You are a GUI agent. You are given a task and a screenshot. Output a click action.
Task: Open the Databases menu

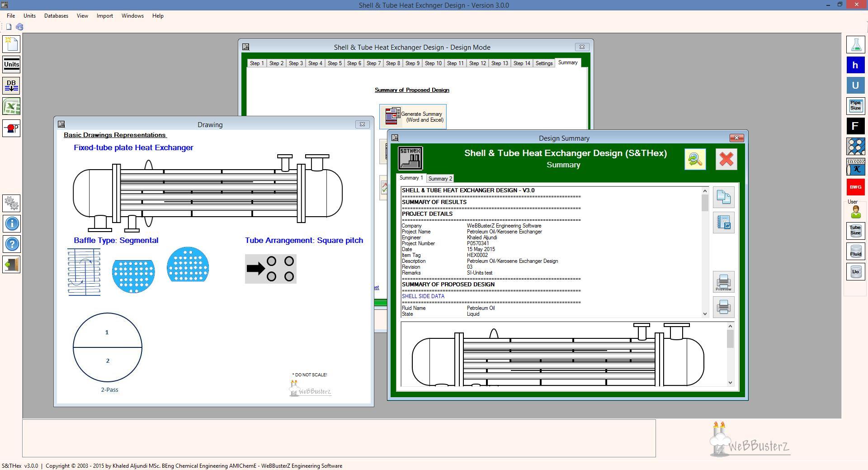[x=56, y=16]
